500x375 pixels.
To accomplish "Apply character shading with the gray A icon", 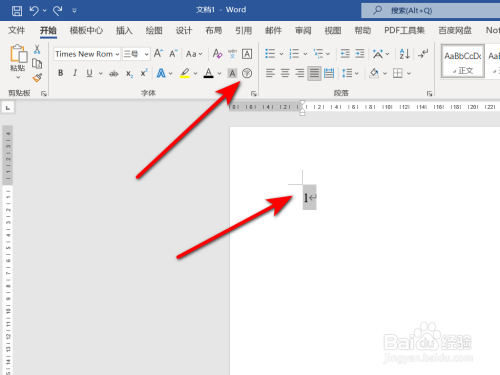I will [232, 73].
